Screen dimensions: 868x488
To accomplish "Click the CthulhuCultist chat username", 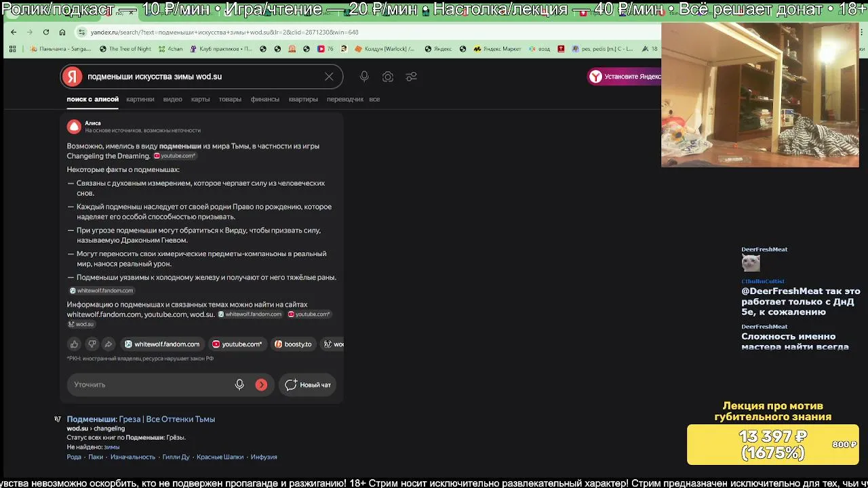I will [762, 281].
